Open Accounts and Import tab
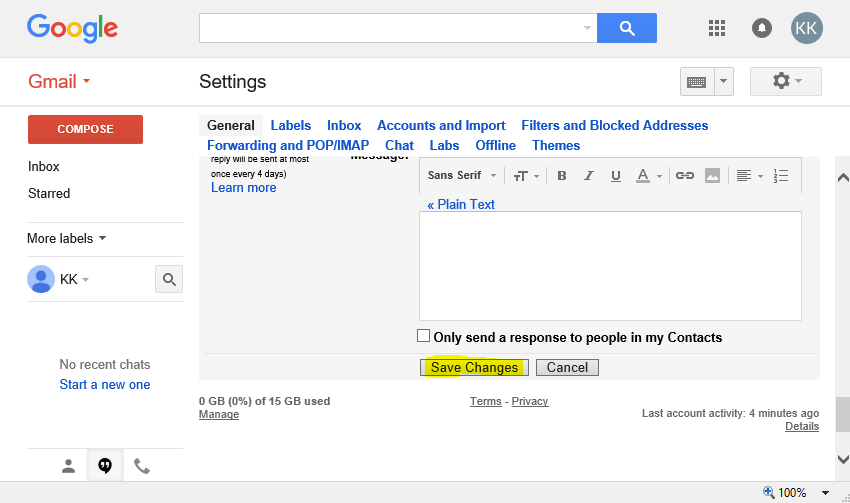 click(441, 125)
